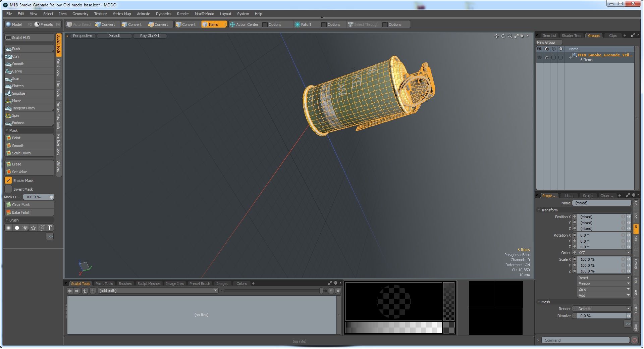Go up one folder in browser
The height and width of the screenshot is (349, 644).
pos(85,291)
